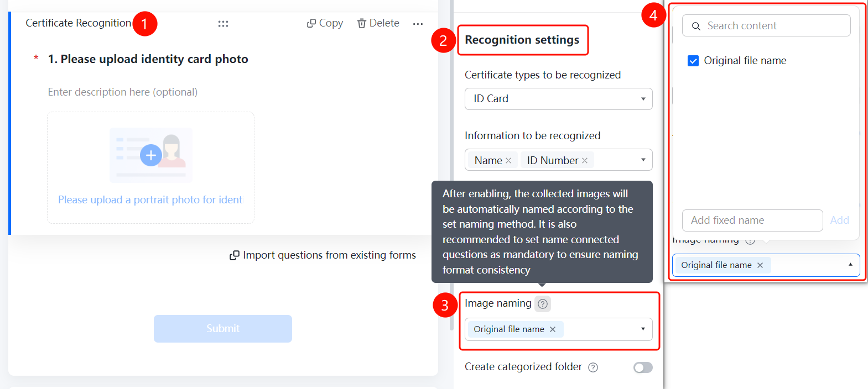Remove the Name tag
The height and width of the screenshot is (389, 868).
pyautogui.click(x=508, y=161)
